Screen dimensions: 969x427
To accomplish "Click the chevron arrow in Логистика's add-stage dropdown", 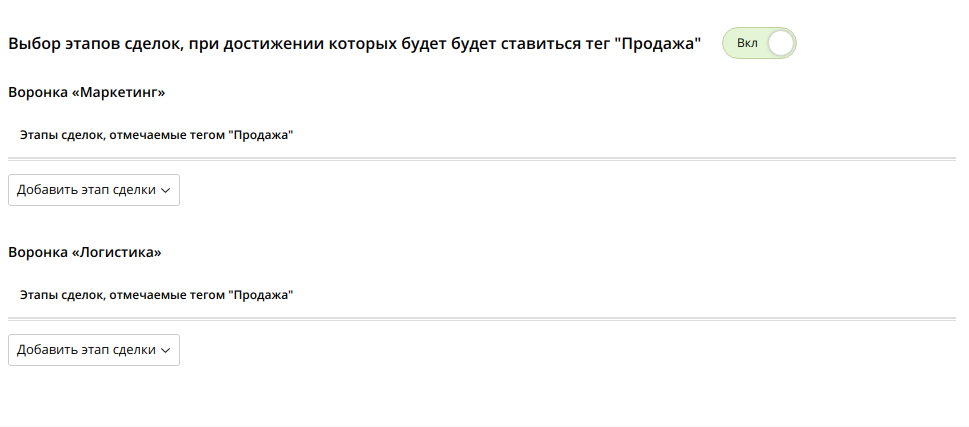I will (x=166, y=351).
